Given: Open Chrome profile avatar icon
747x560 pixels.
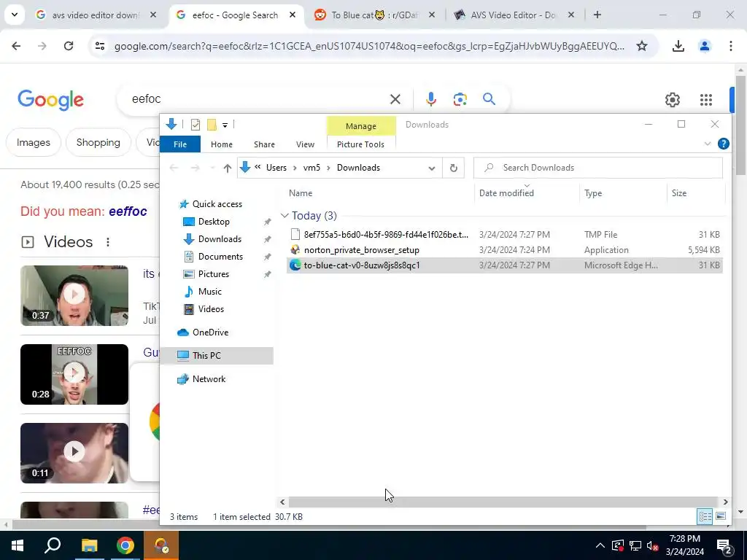Looking at the screenshot, I should [x=705, y=46].
